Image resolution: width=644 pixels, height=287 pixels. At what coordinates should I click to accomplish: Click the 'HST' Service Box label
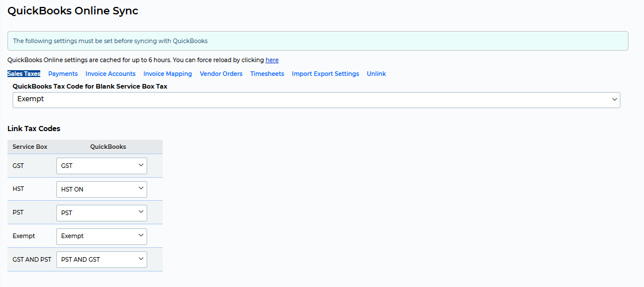(18, 189)
